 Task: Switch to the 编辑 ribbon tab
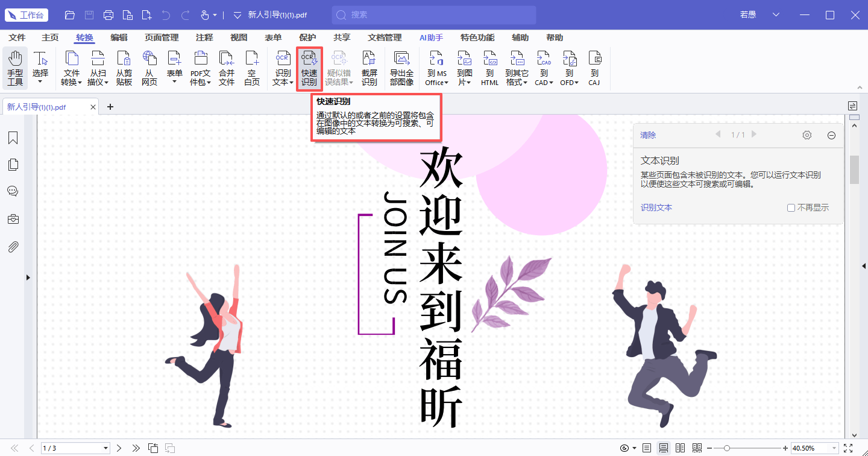119,37
